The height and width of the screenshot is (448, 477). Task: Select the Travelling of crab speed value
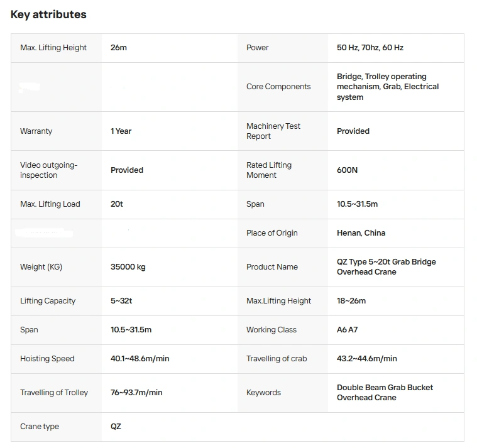point(367,359)
